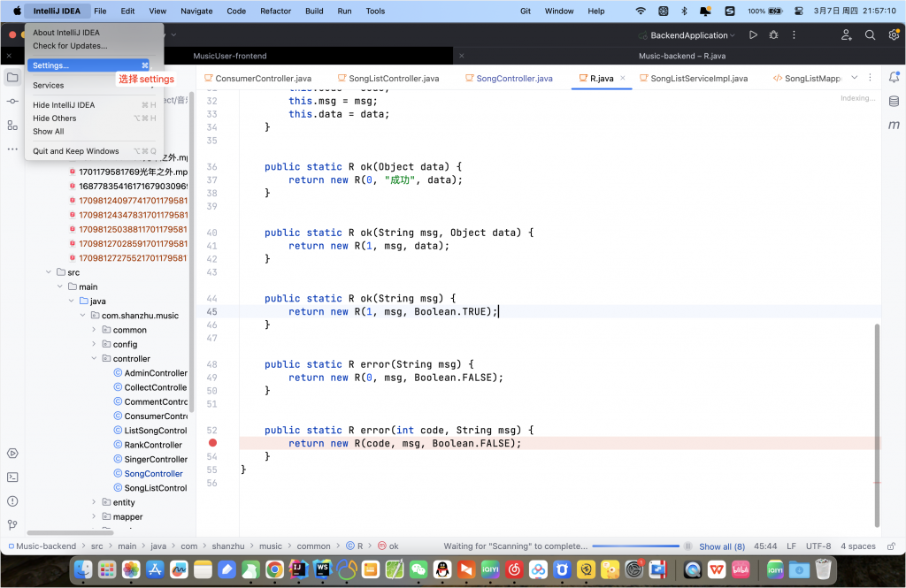The image size is (906, 588).
Task: Click the indexing progress bar
Action: pyautogui.click(x=635, y=546)
